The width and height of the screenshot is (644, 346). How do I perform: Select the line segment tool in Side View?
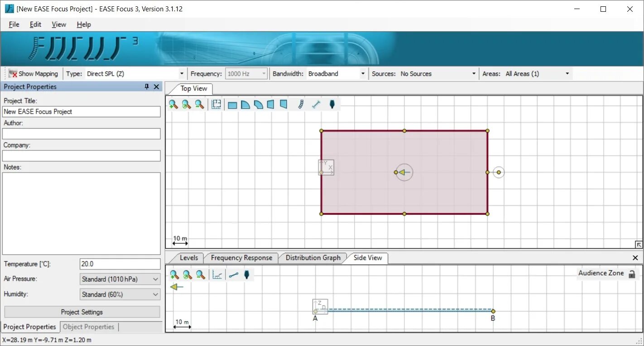[234, 275]
